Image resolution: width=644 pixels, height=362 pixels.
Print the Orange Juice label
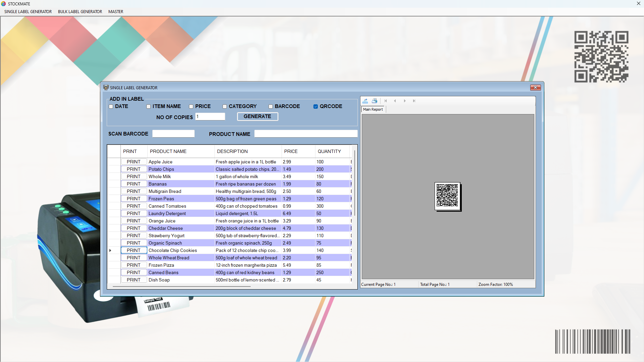134,221
